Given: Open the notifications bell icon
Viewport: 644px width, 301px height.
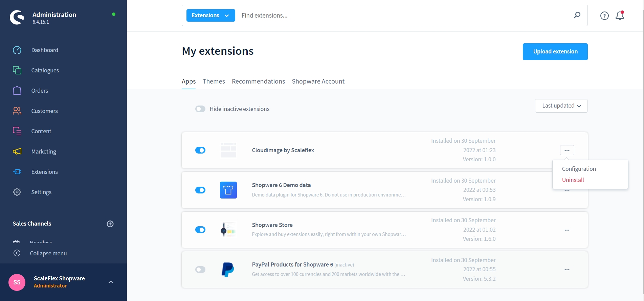Looking at the screenshot, I should [x=620, y=16].
